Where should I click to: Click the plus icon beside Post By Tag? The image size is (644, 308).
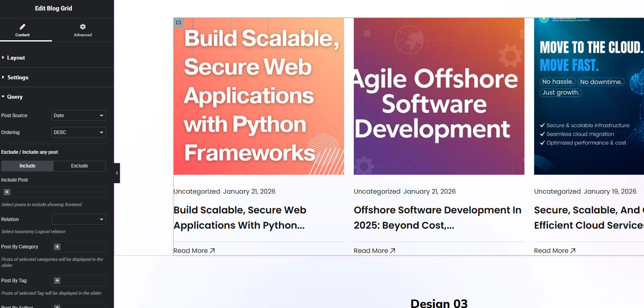(x=57, y=281)
